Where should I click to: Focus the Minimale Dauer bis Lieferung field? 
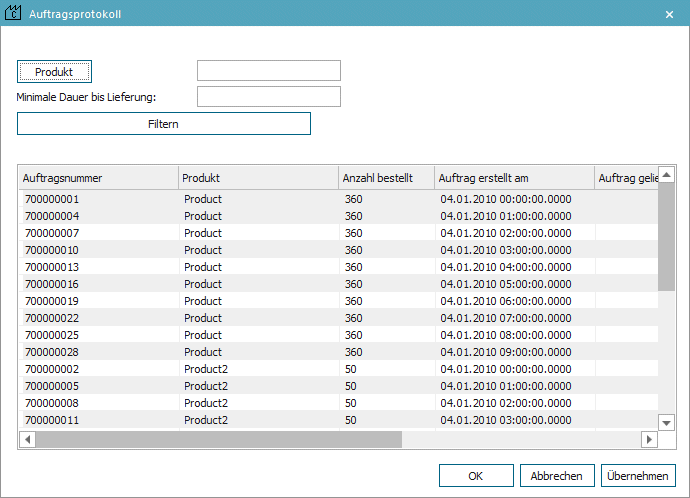tap(269, 96)
